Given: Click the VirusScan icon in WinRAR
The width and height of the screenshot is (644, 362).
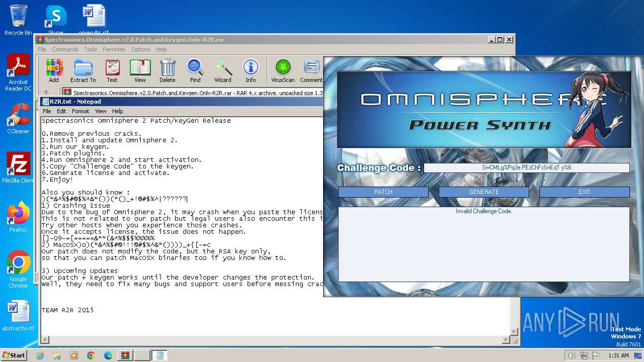Looking at the screenshot, I should pyautogui.click(x=283, y=70).
